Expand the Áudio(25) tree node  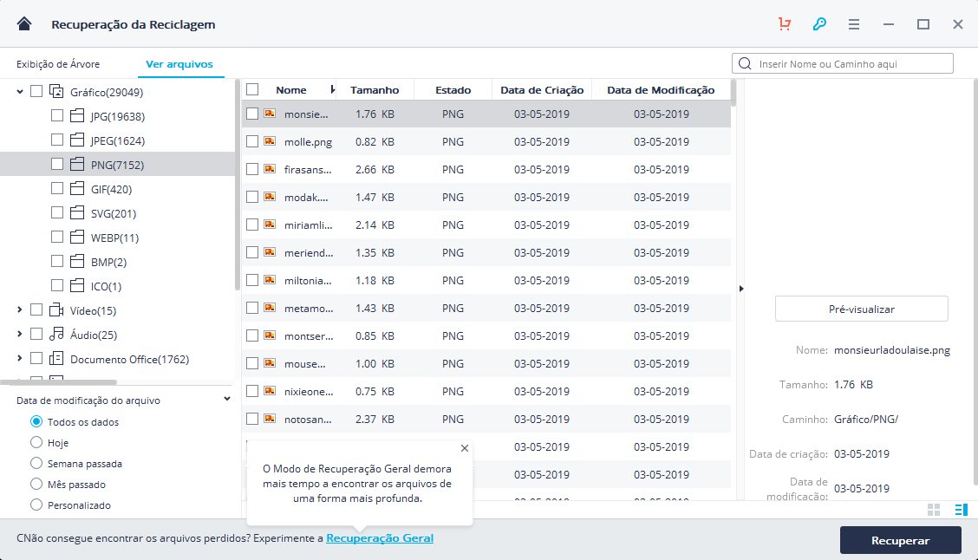pos(20,335)
